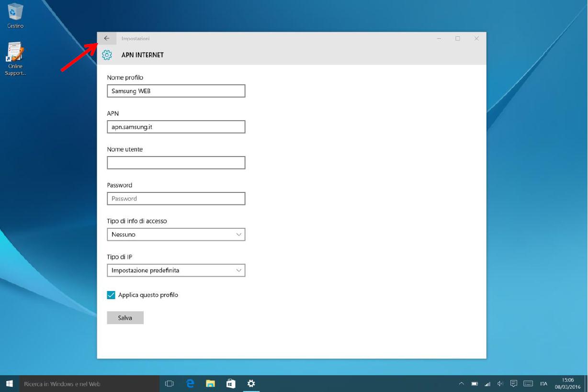Go back using the Impostazioni back arrow

point(107,38)
